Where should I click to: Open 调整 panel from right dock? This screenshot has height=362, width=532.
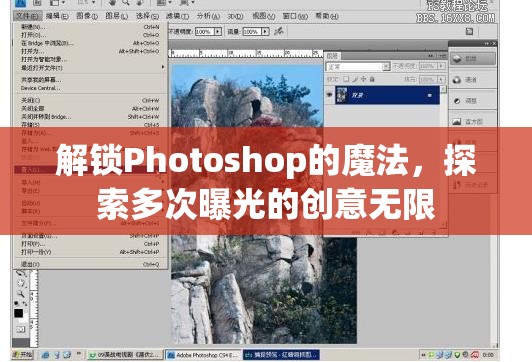click(473, 101)
